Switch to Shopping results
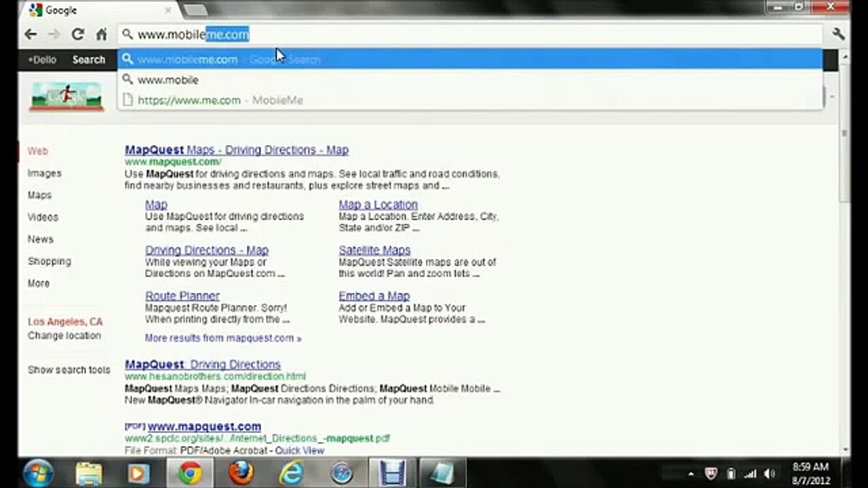The image size is (868, 488). [x=49, y=261]
